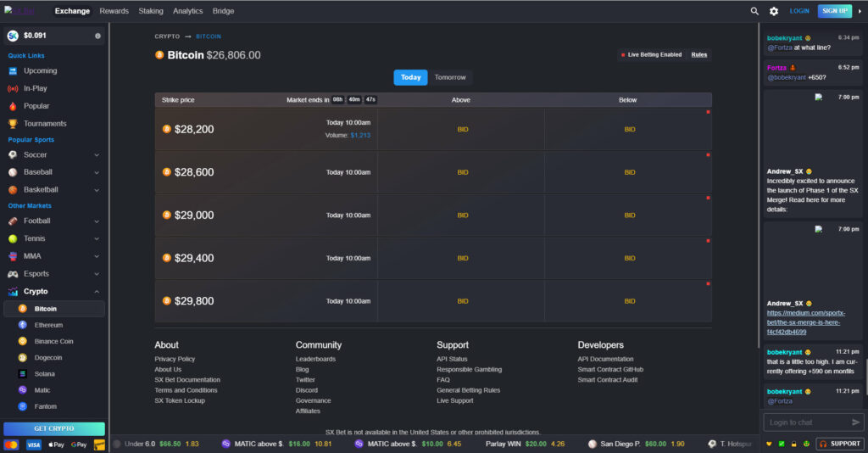Open the Smart Contract GitHub link

[x=610, y=369]
